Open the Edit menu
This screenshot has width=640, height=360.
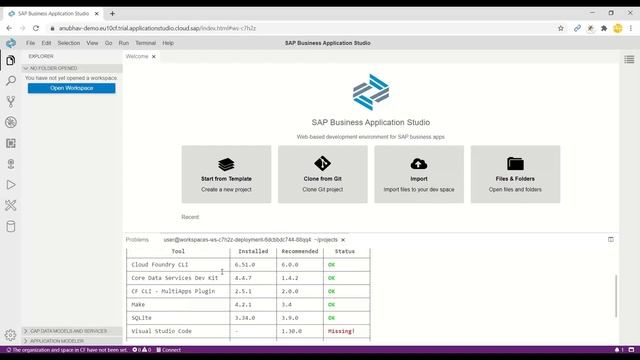coord(46,43)
